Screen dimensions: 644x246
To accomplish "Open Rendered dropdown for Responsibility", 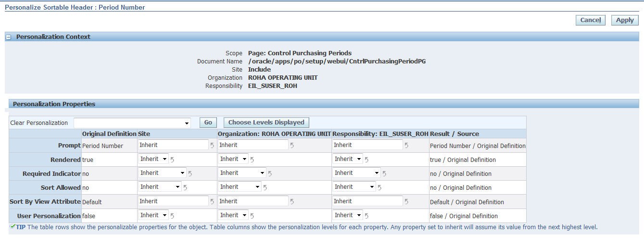I will pos(348,159).
